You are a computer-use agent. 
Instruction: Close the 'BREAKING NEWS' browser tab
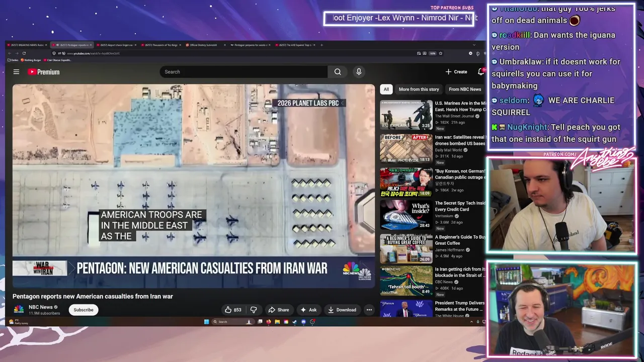46,45
